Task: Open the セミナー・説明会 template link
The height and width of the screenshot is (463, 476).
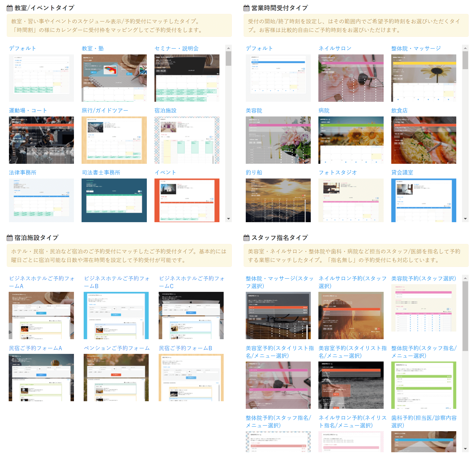Action: click(x=176, y=48)
